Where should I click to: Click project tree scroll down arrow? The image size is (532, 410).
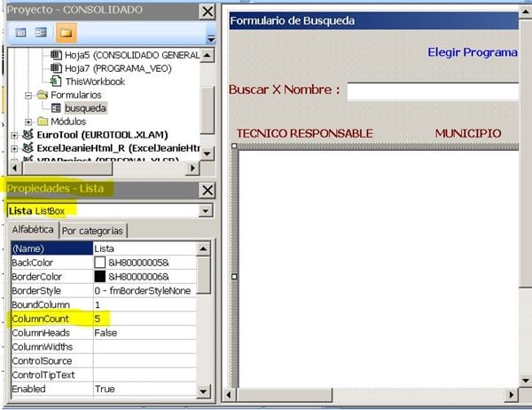click(x=207, y=153)
